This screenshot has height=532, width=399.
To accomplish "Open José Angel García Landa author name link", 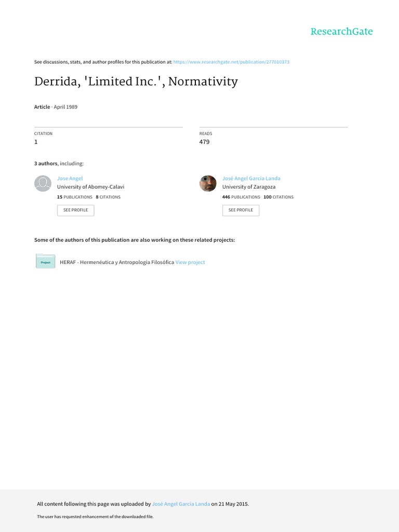I will (251, 178).
